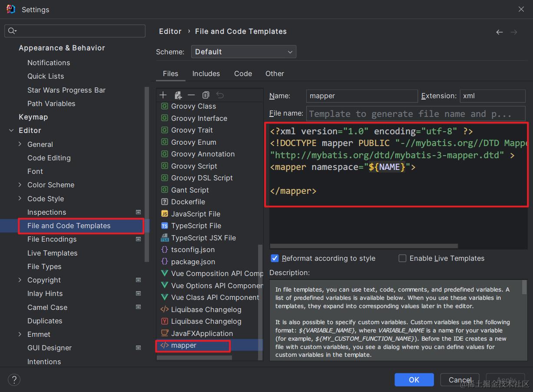This screenshot has height=392, width=533.
Task: Click the search magnifier icon in settings
Action: 12,31
